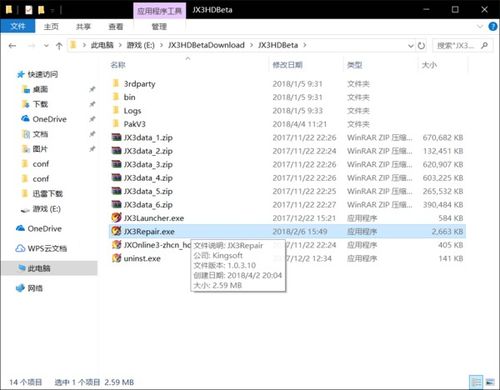Switch to large icons view layout
500x390 pixels.
pos(490,382)
